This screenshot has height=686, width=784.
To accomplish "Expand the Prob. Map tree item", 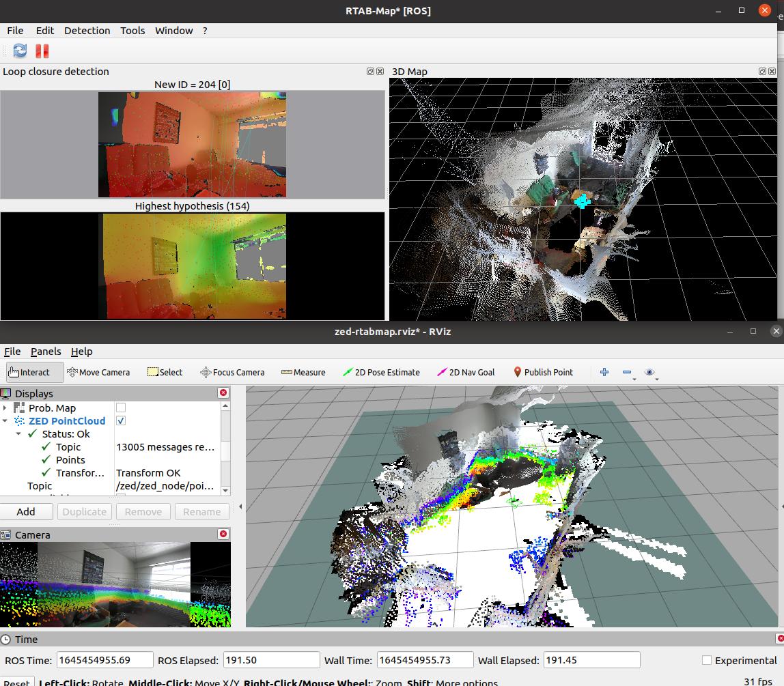I will (x=5, y=408).
